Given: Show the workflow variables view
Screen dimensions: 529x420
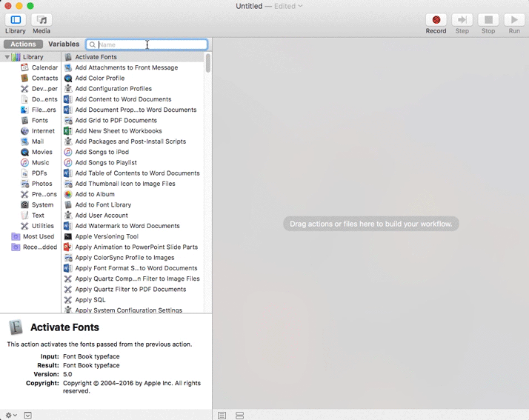Looking at the screenshot, I should tap(239, 416).
